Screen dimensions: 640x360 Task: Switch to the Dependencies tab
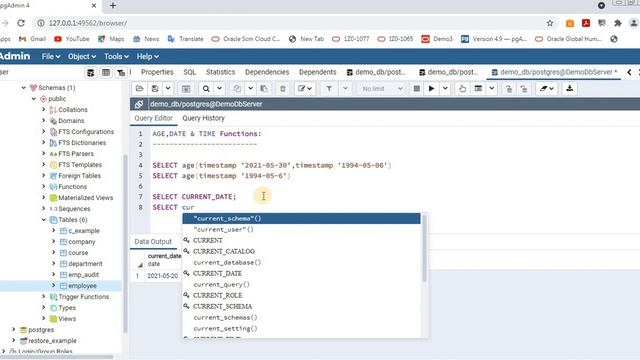pyautogui.click(x=267, y=72)
